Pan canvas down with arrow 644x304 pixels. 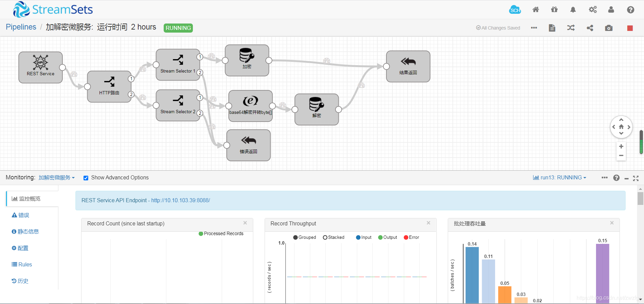[621, 134]
